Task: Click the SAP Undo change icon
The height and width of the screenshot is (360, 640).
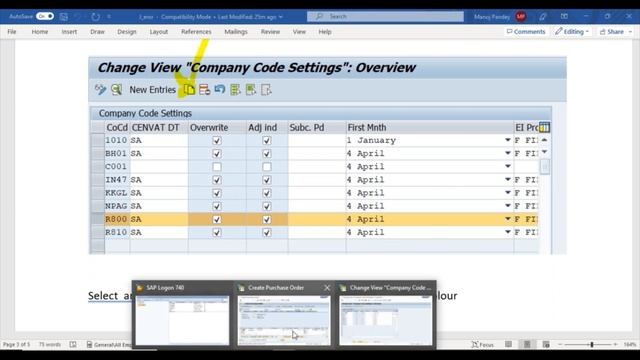Action: coord(220,89)
